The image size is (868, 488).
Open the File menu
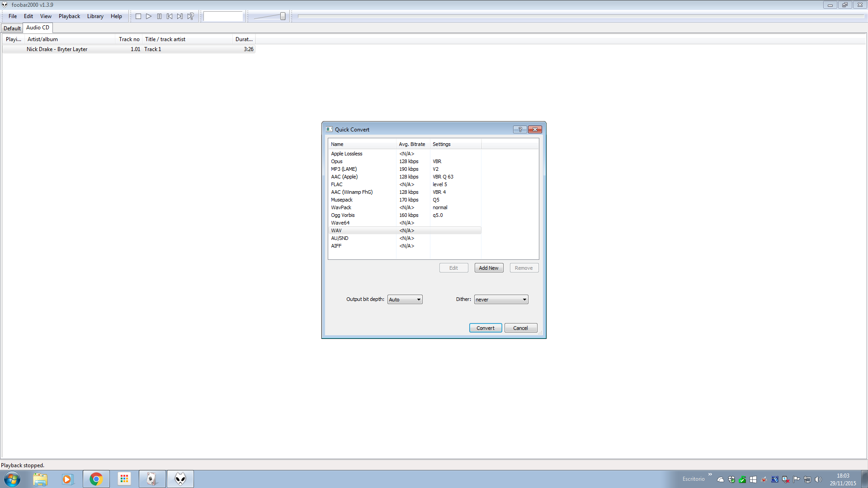click(x=13, y=16)
